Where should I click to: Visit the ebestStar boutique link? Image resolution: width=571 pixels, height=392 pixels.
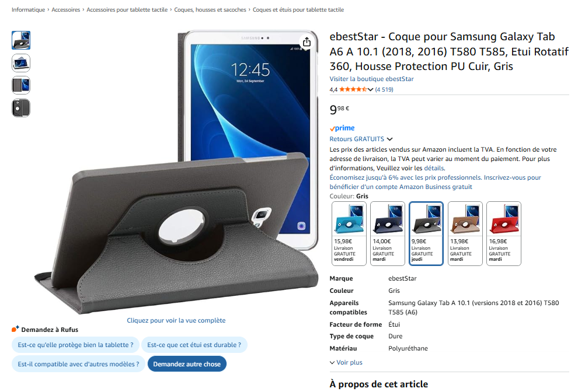[371, 79]
